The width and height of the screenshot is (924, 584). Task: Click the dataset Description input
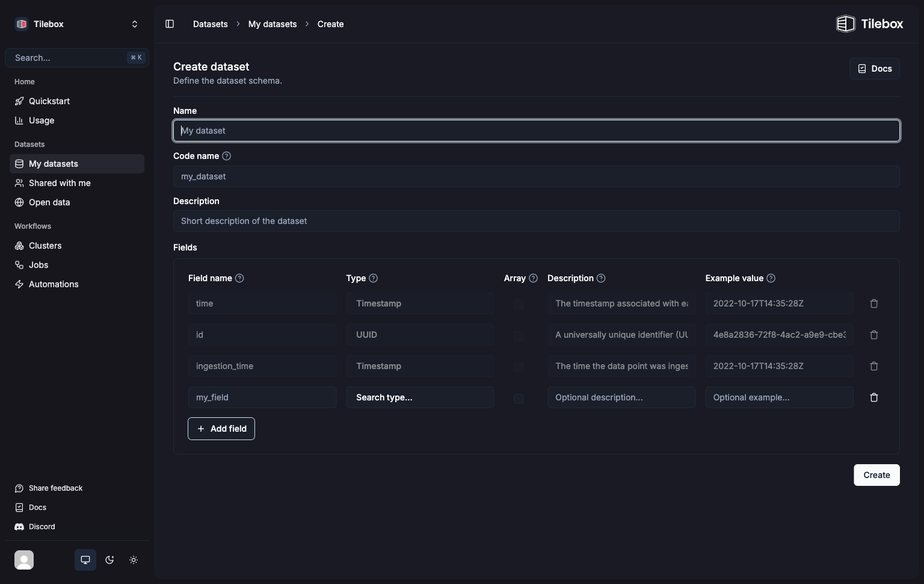pyautogui.click(x=537, y=221)
